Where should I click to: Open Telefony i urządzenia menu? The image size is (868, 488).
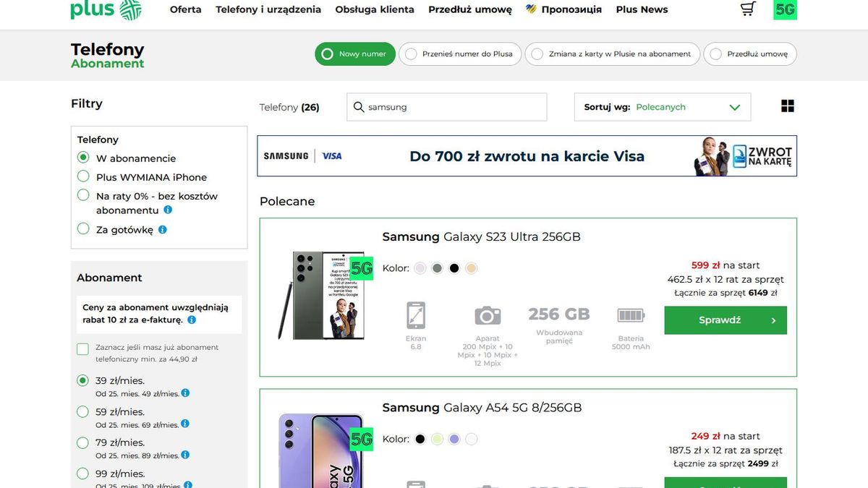[x=268, y=9]
